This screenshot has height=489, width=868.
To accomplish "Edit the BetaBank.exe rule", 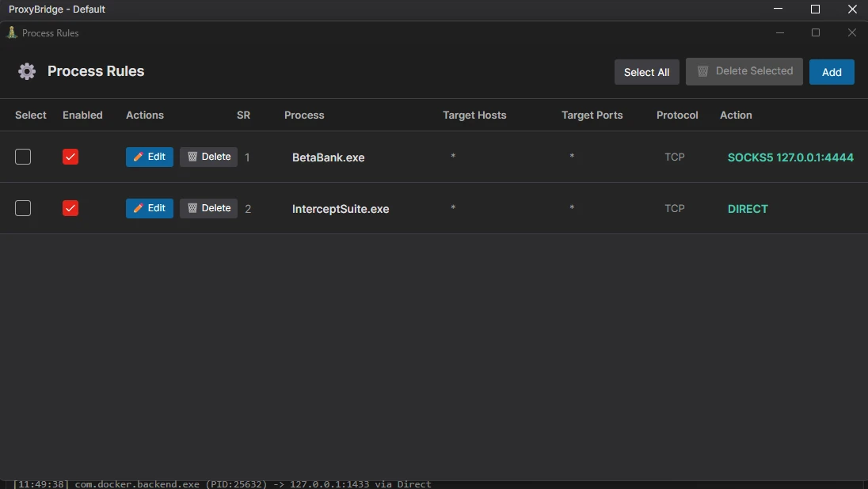I will tap(150, 157).
